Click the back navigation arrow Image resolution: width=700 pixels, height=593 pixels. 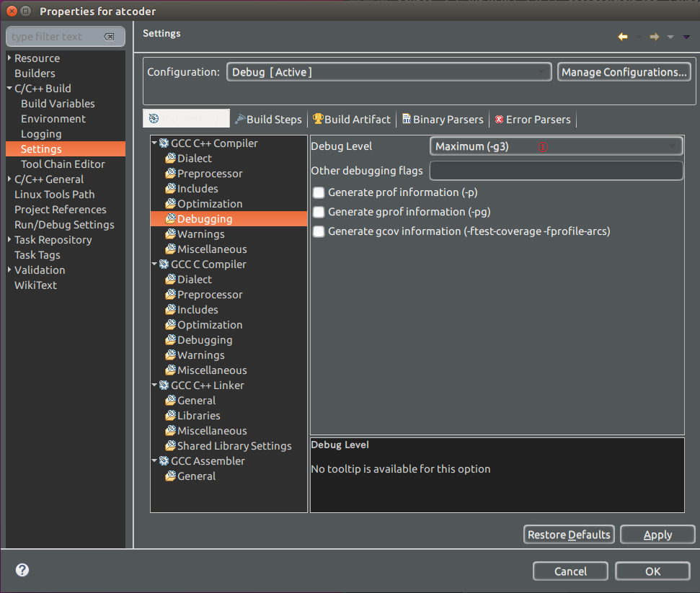(x=622, y=36)
